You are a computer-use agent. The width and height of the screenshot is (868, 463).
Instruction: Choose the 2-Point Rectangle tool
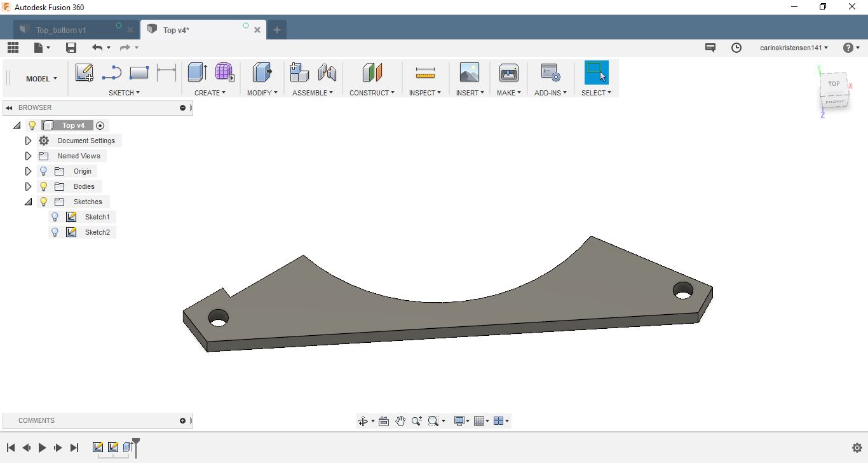point(139,73)
